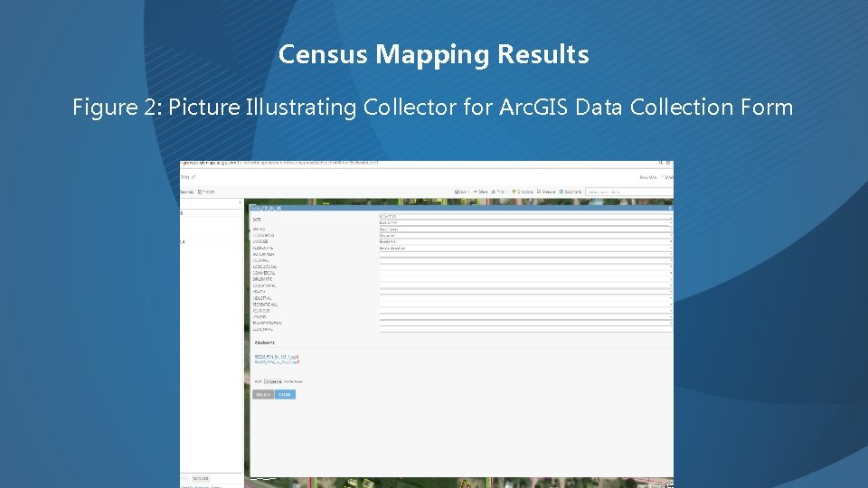
Task: Click the Choose File button
Action: (273, 381)
